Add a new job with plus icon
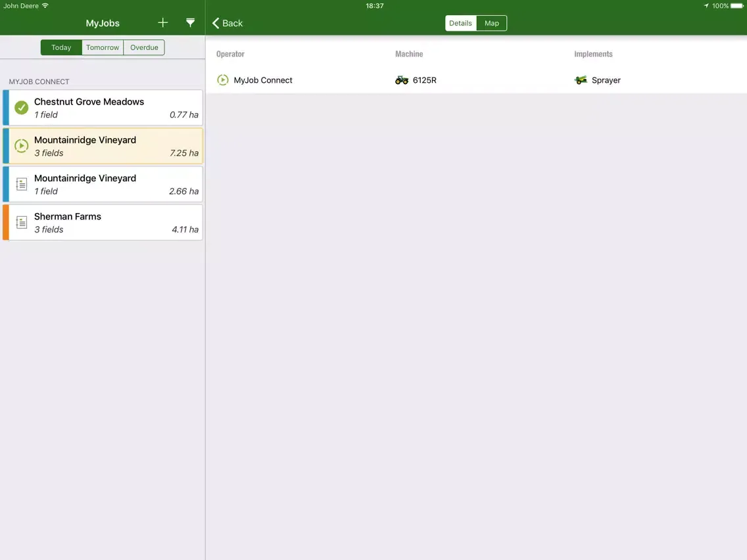 point(163,23)
